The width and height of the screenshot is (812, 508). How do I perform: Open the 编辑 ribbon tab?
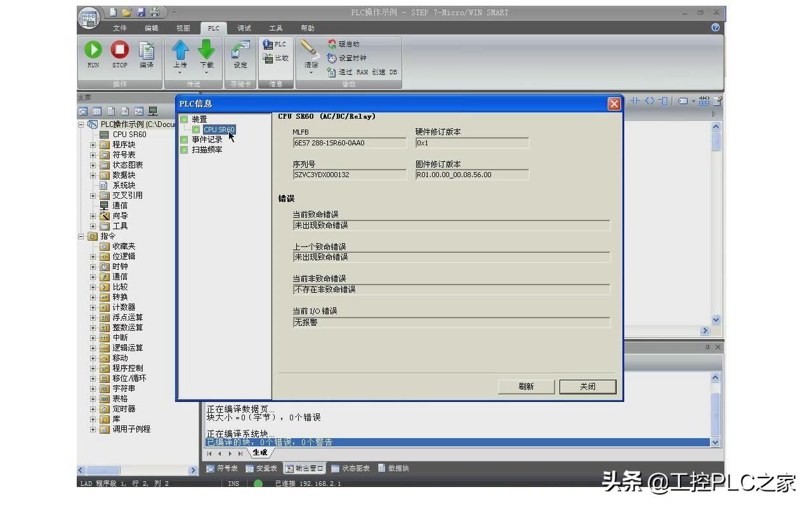(x=152, y=28)
